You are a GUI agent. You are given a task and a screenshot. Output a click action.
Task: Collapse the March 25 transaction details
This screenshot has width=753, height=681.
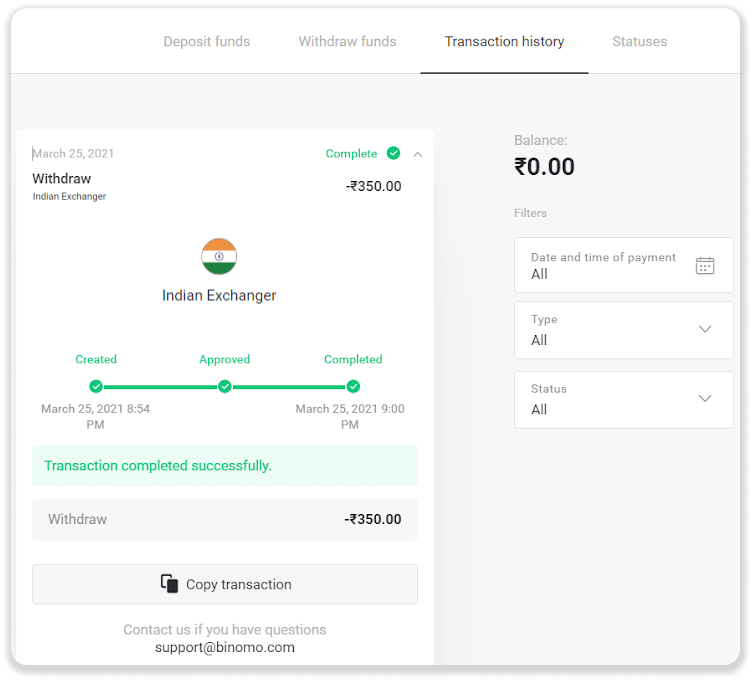point(418,154)
